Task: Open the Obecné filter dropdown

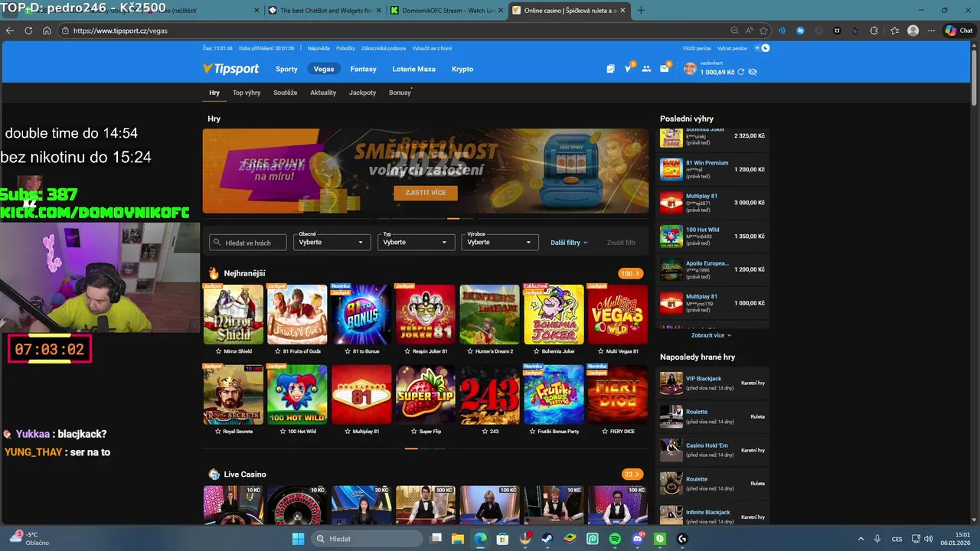Action: click(331, 242)
